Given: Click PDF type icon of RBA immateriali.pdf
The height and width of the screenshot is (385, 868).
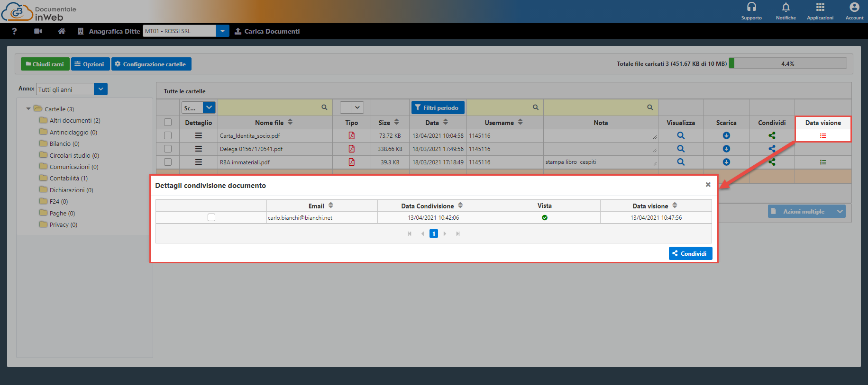Looking at the screenshot, I should click(x=352, y=162).
